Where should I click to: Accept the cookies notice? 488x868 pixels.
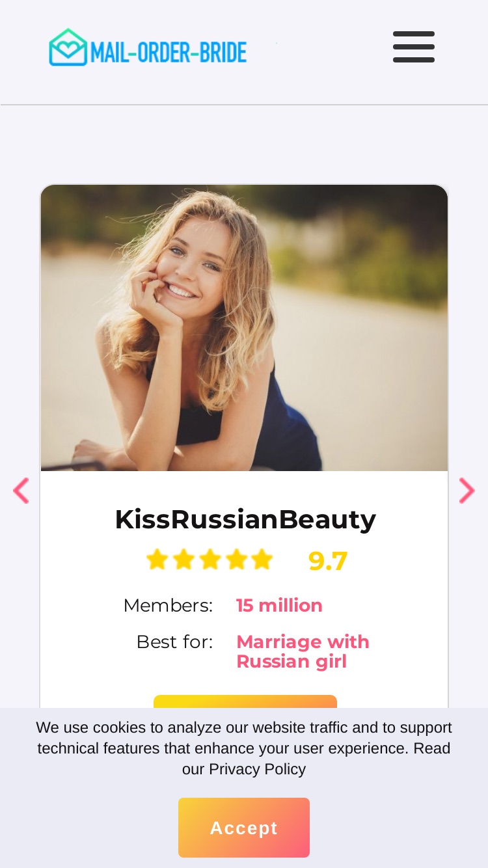click(244, 828)
